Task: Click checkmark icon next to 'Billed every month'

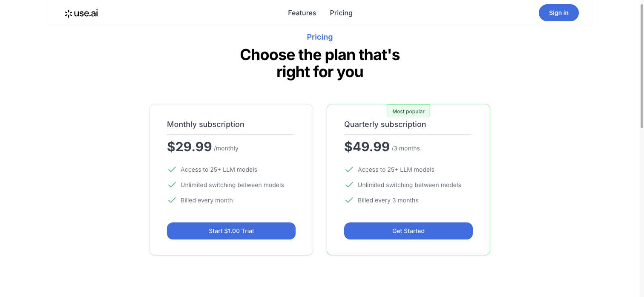Action: pos(172,200)
